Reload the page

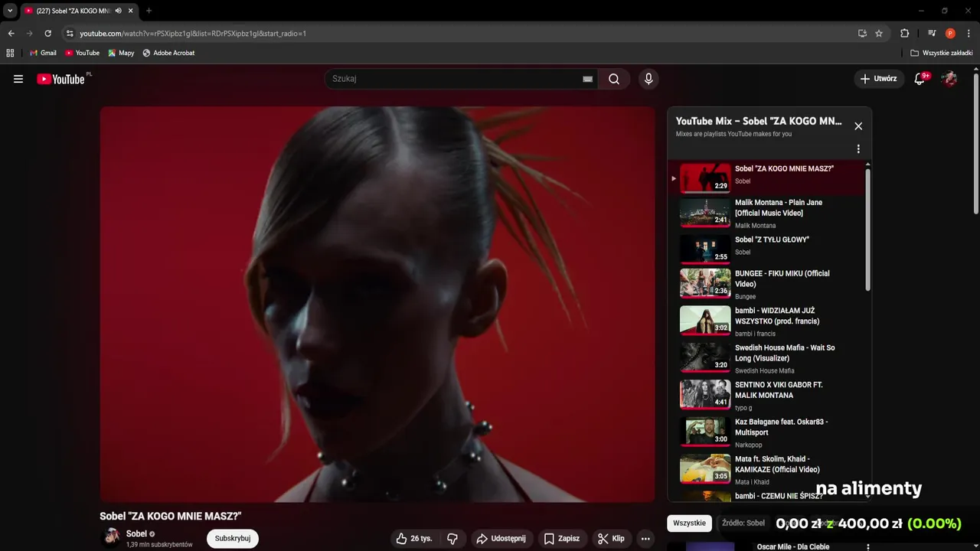click(47, 34)
